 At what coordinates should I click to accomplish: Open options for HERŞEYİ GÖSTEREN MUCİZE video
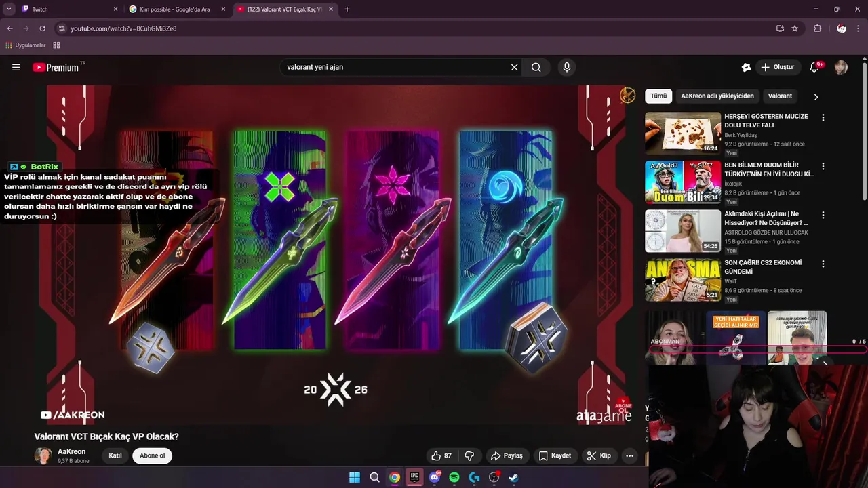(x=823, y=117)
